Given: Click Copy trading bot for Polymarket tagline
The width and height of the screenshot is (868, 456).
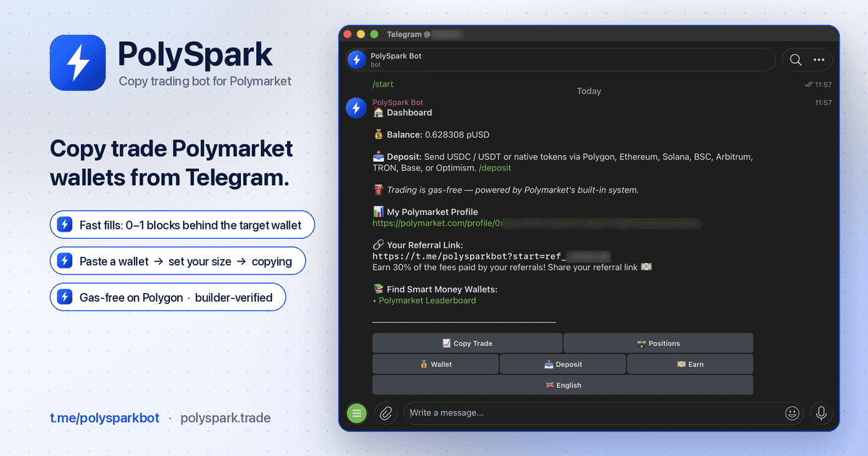Looking at the screenshot, I should (x=205, y=81).
